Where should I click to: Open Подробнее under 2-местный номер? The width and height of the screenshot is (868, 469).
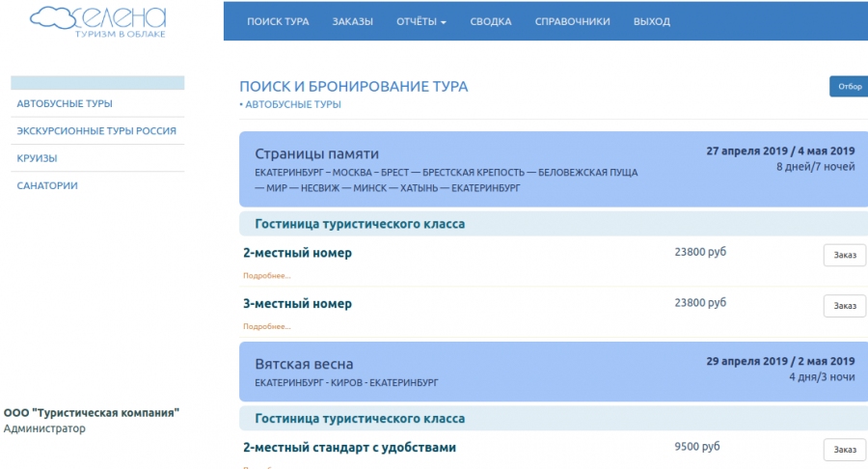click(267, 275)
